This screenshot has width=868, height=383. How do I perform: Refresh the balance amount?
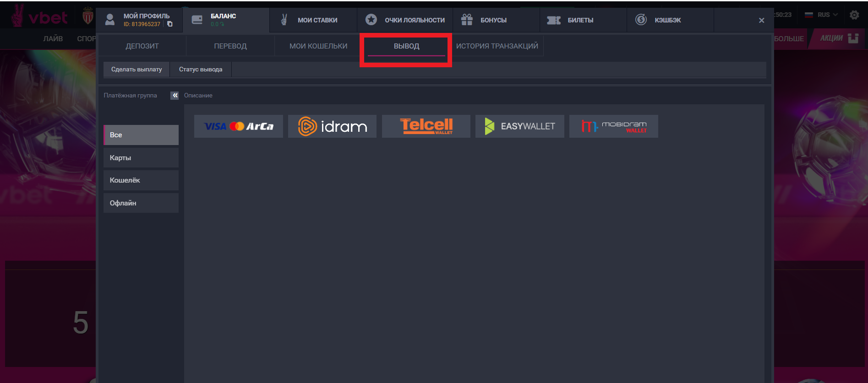click(x=222, y=24)
